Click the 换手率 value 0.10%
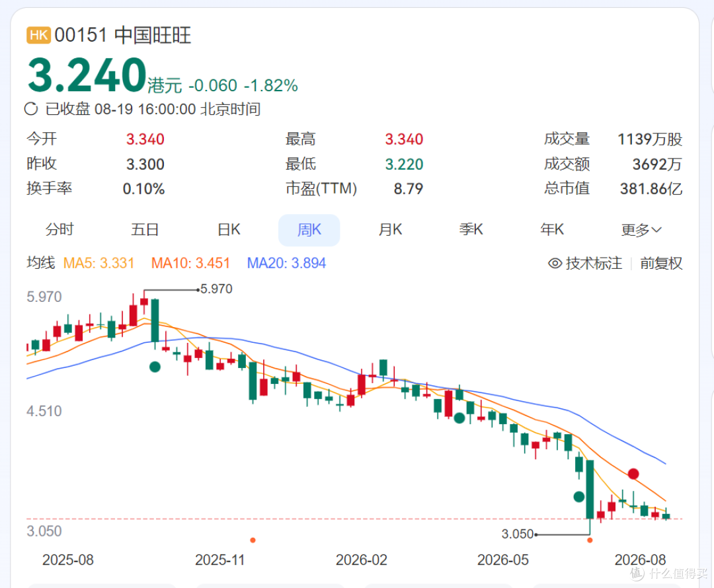 click(144, 189)
